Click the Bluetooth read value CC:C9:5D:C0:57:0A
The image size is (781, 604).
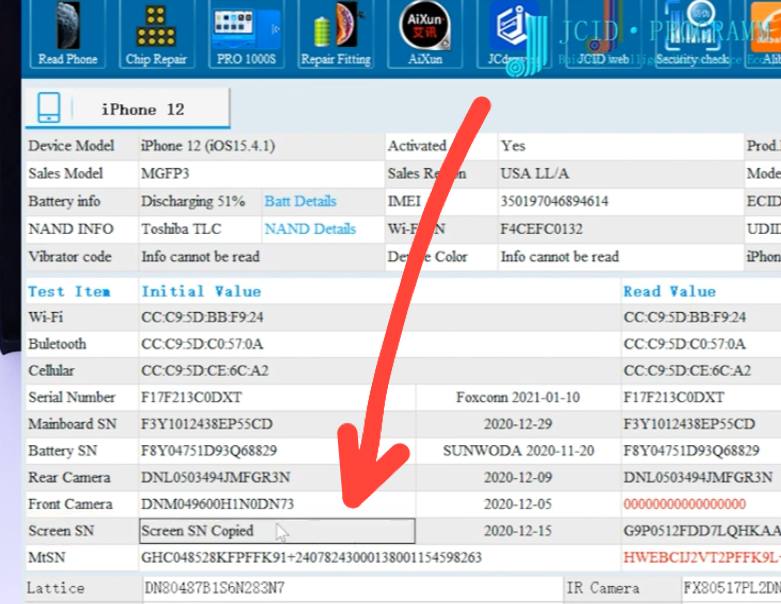pos(685,344)
